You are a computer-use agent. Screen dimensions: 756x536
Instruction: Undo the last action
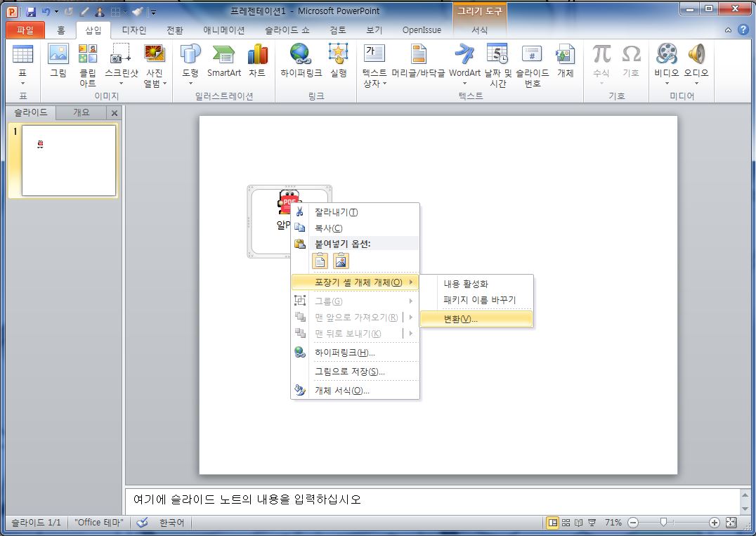(x=46, y=11)
